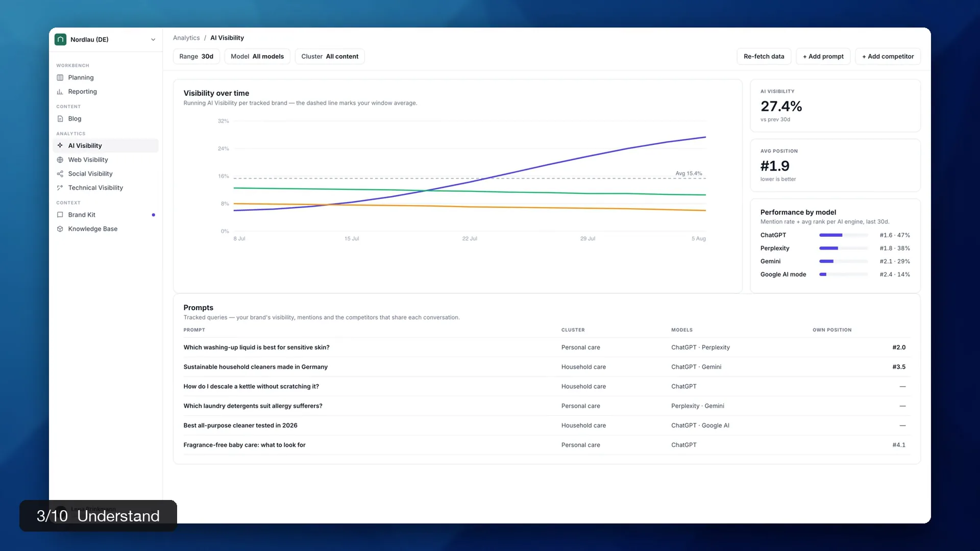This screenshot has width=980, height=551.
Task: Click the Planning board icon
Action: pos(60,78)
